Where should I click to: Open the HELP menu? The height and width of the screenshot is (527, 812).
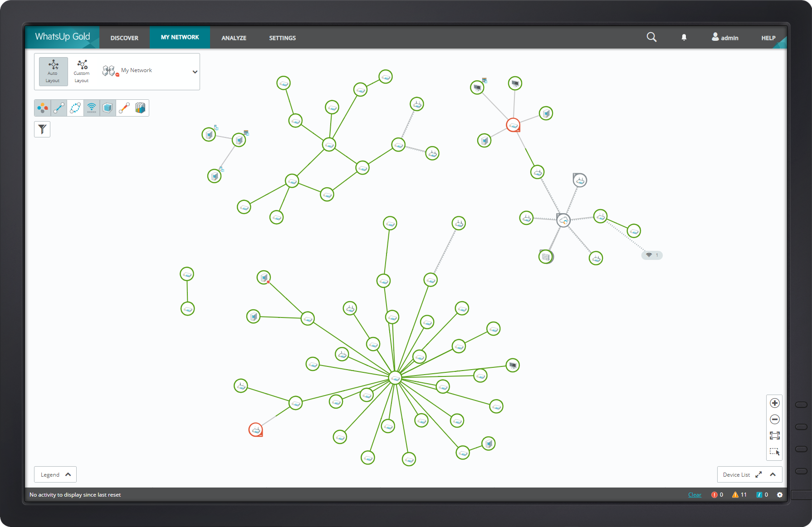[x=768, y=38]
